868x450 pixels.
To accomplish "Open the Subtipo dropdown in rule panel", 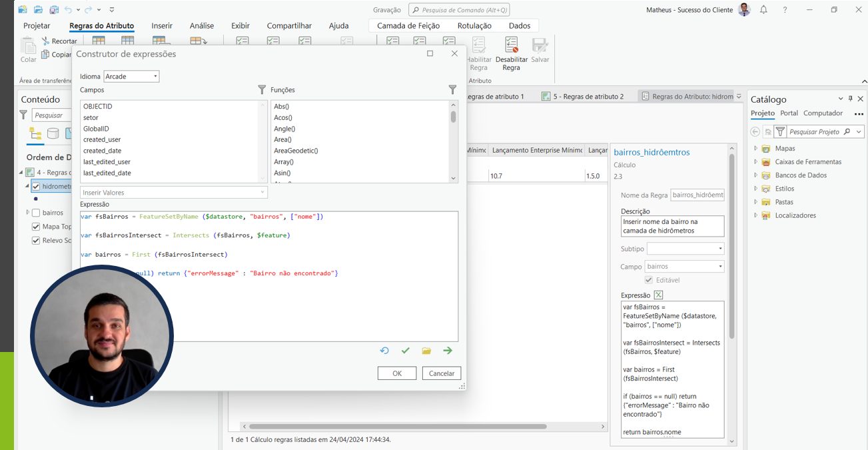I will [x=685, y=249].
